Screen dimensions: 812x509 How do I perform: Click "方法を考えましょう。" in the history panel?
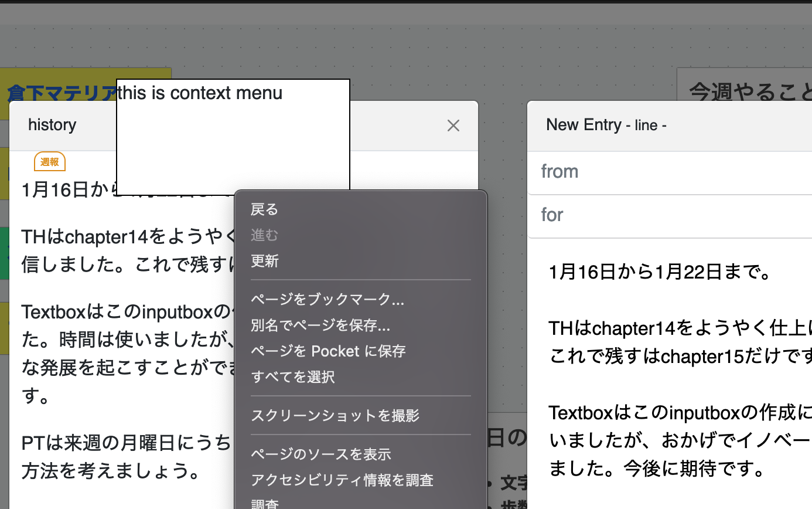pyautogui.click(x=111, y=470)
